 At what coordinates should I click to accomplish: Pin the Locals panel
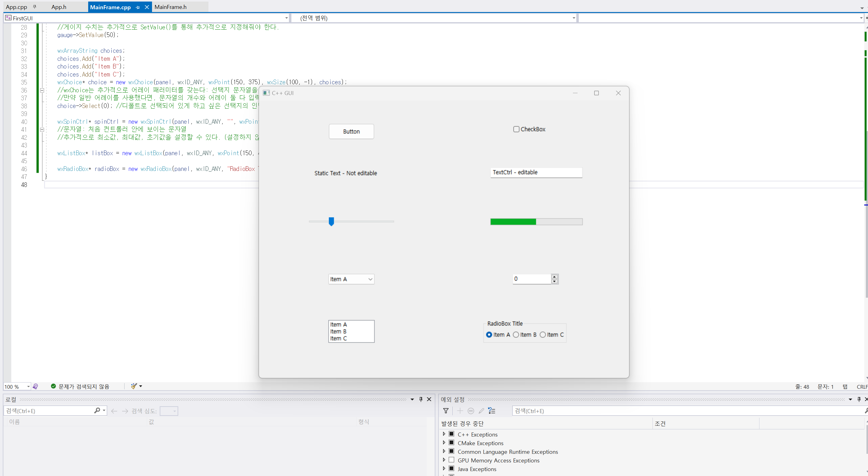421,399
